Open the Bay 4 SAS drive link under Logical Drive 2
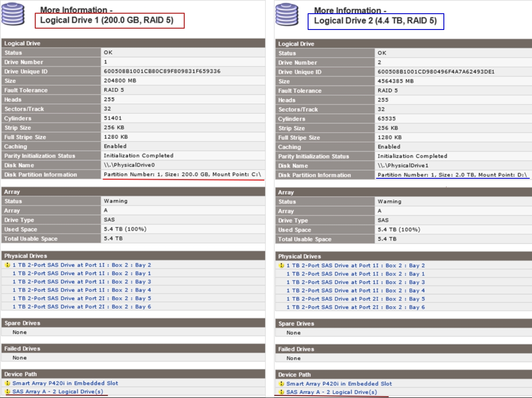Screen dimensions: 532x398 click(356, 291)
